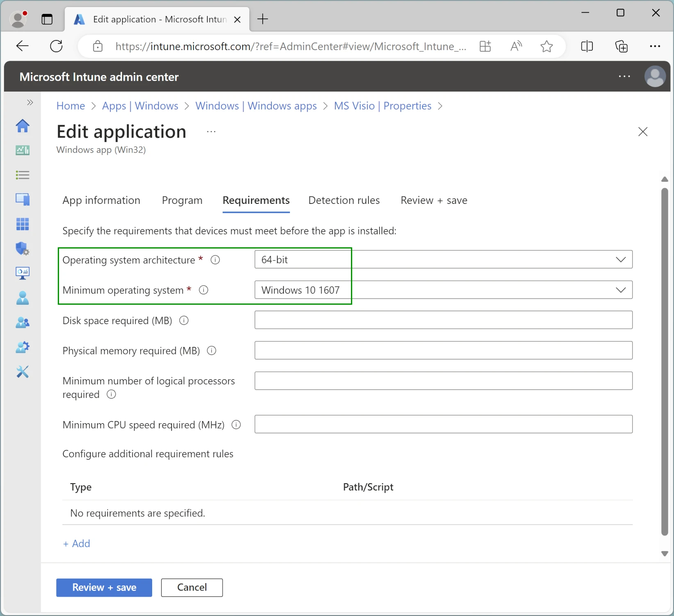Image resolution: width=674 pixels, height=616 pixels.
Task: Expand the sidebar with double chevron
Action: [30, 102]
